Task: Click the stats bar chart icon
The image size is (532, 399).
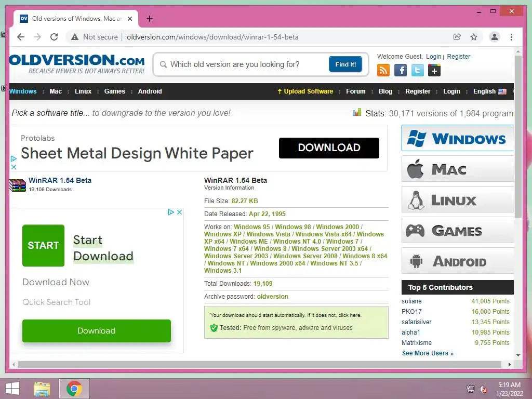Action: point(357,112)
